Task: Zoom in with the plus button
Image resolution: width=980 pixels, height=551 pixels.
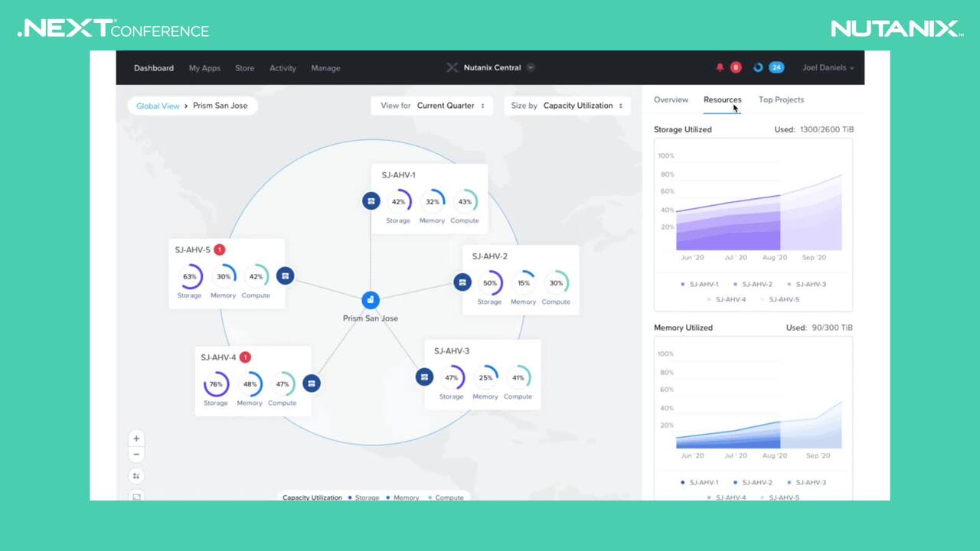Action: coord(136,439)
